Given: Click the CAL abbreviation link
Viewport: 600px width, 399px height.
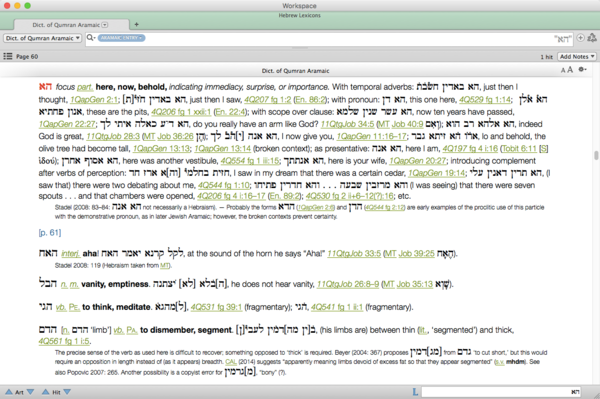Looking at the screenshot, I should point(231,362).
